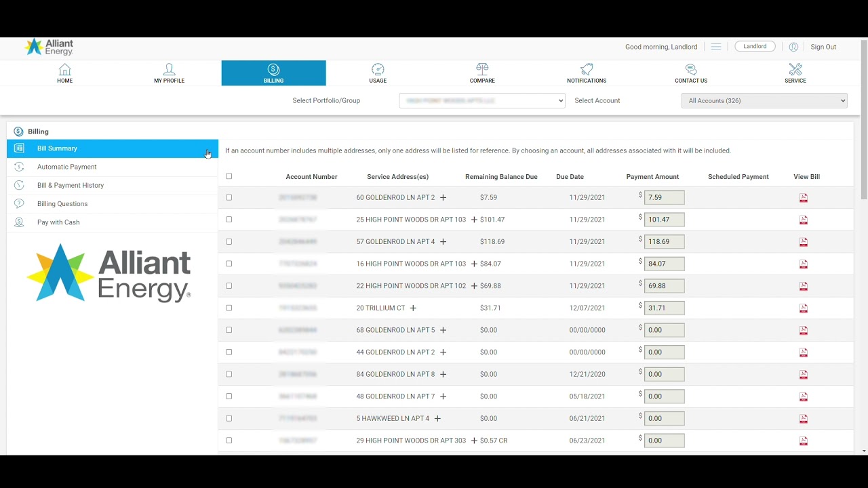This screenshot has width=868, height=488.
Task: Check the 20 Trillium Ct row
Action: tap(229, 308)
